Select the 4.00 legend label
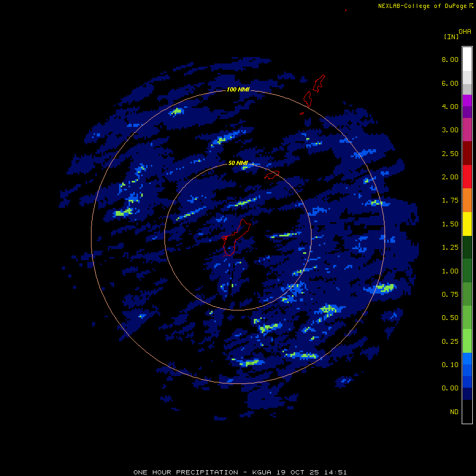The width and height of the screenshot is (476, 476). [450, 106]
